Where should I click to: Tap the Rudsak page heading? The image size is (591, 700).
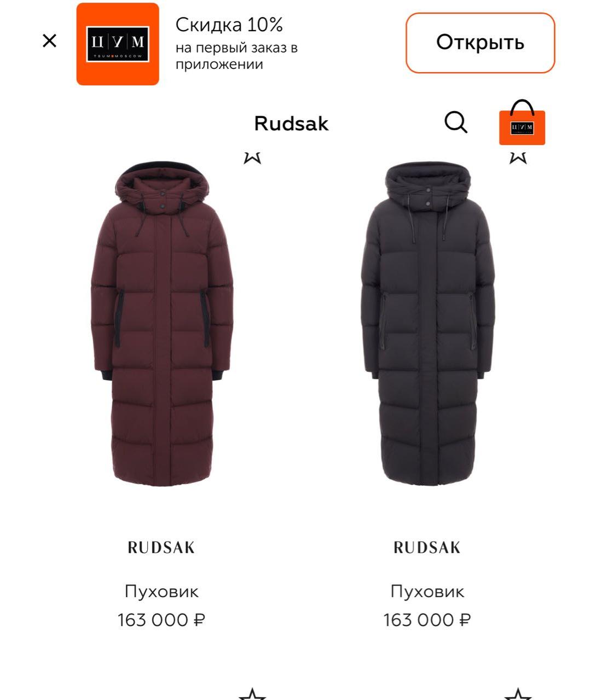(x=291, y=124)
